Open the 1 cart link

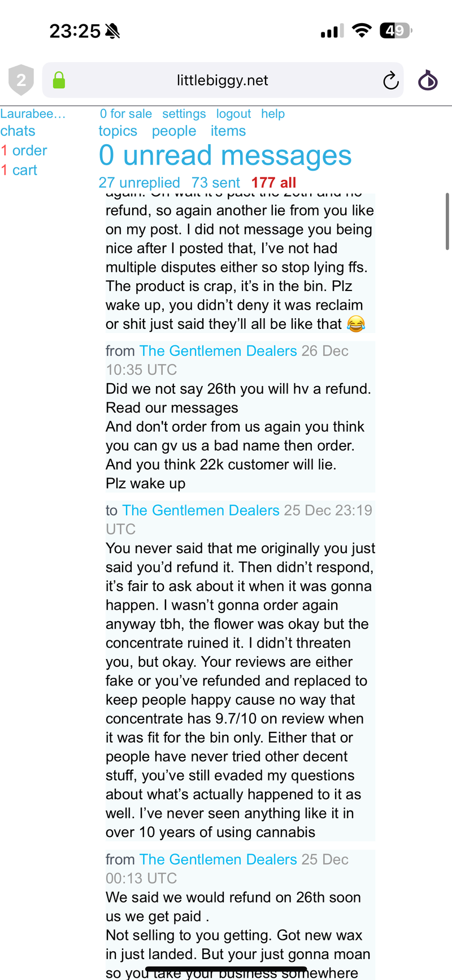[19, 170]
